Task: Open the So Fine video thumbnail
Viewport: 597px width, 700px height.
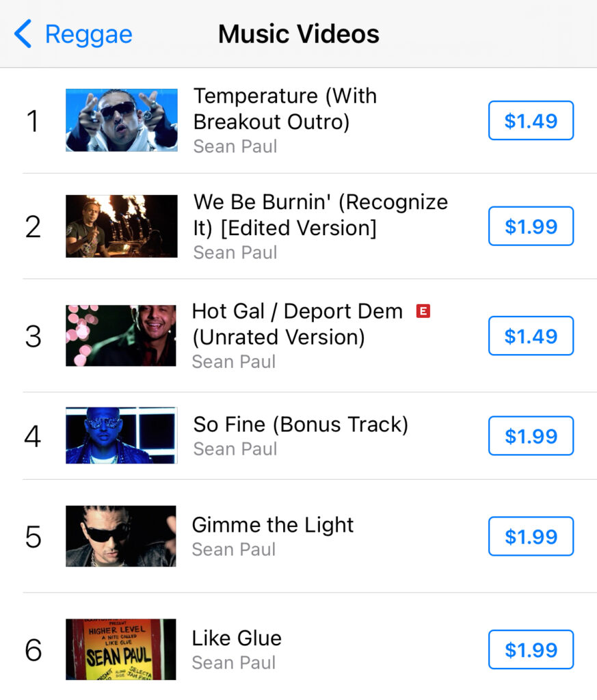Action: (x=122, y=435)
